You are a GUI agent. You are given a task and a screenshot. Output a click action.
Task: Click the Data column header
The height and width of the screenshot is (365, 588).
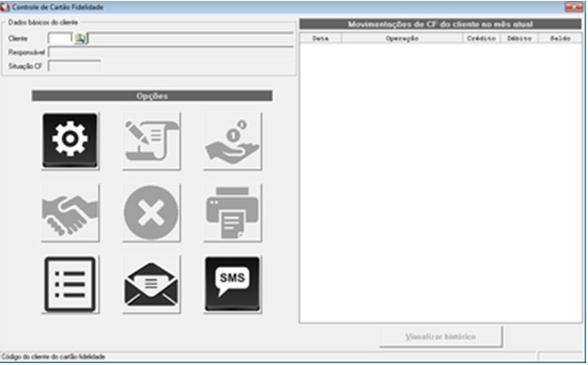[320, 39]
